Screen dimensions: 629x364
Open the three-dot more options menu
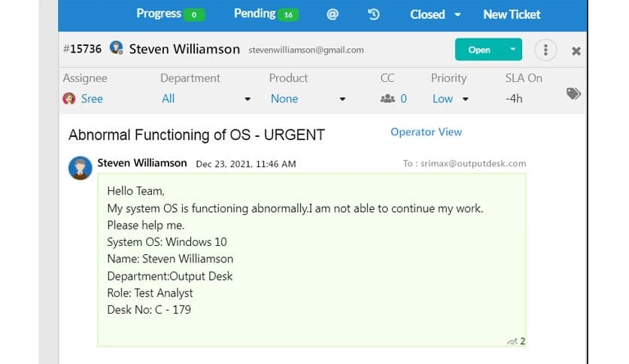coord(545,50)
